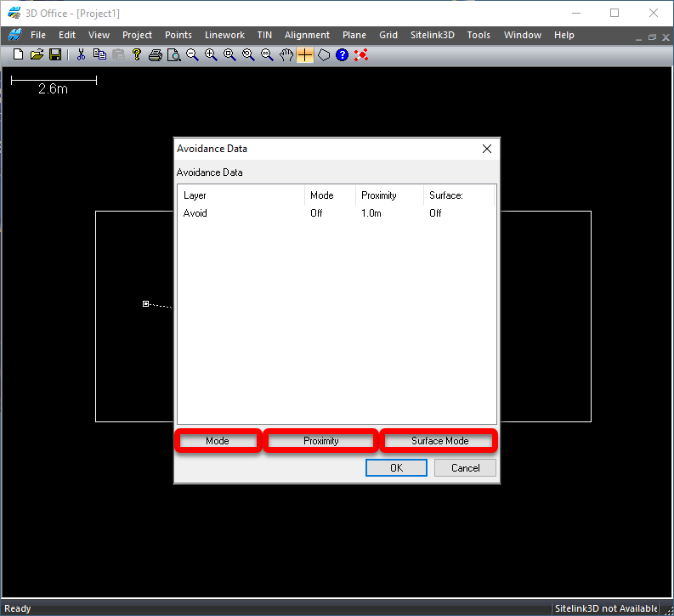Open the Points menu

178,35
